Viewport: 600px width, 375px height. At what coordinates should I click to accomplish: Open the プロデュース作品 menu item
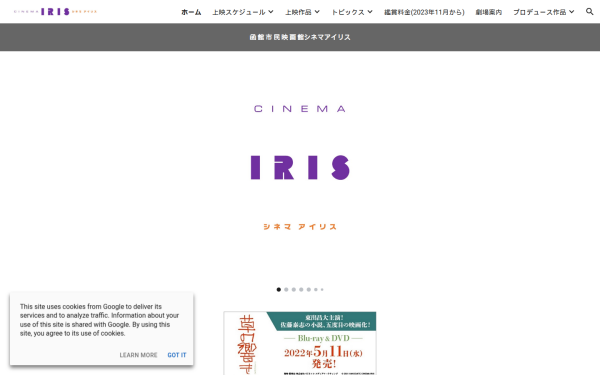pyautogui.click(x=540, y=12)
